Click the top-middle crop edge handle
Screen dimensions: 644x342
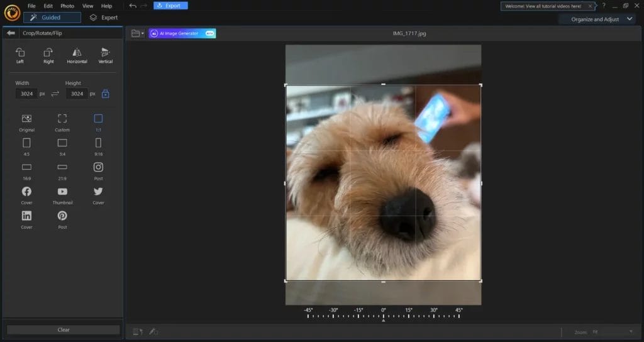[383, 85]
